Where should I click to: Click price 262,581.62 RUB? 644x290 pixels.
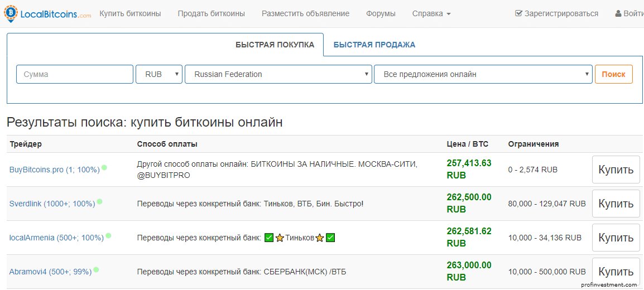pyautogui.click(x=469, y=237)
